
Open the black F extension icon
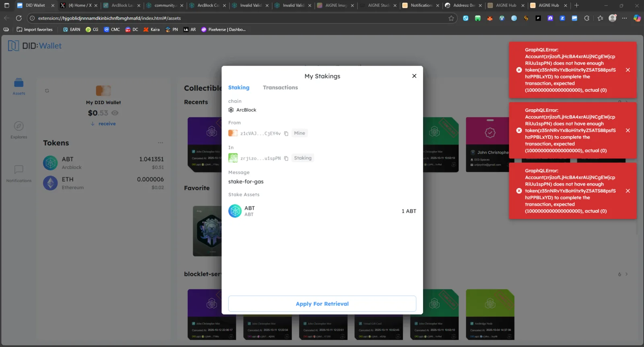[538, 18]
